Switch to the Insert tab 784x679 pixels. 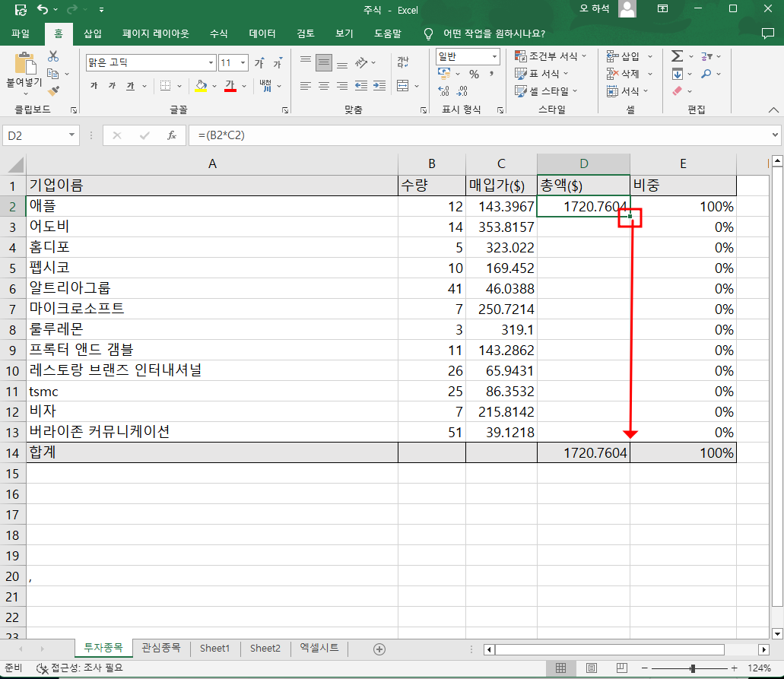93,33
